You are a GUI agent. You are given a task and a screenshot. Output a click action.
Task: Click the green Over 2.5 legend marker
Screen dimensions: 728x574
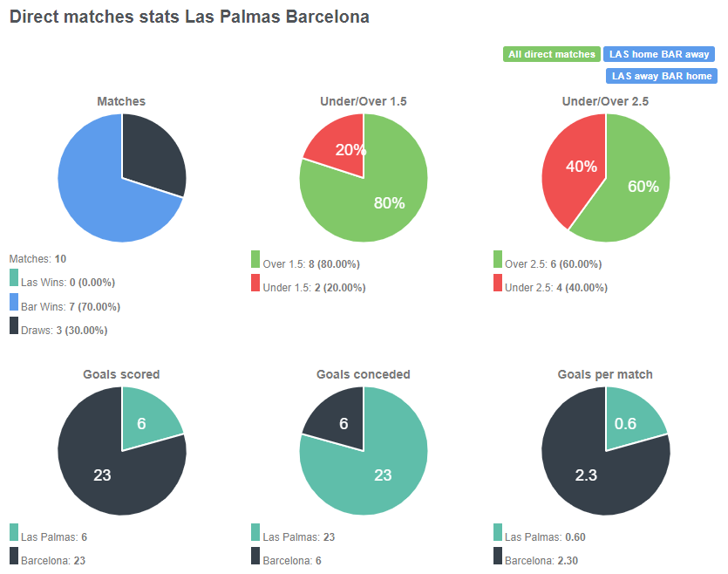tap(495, 263)
